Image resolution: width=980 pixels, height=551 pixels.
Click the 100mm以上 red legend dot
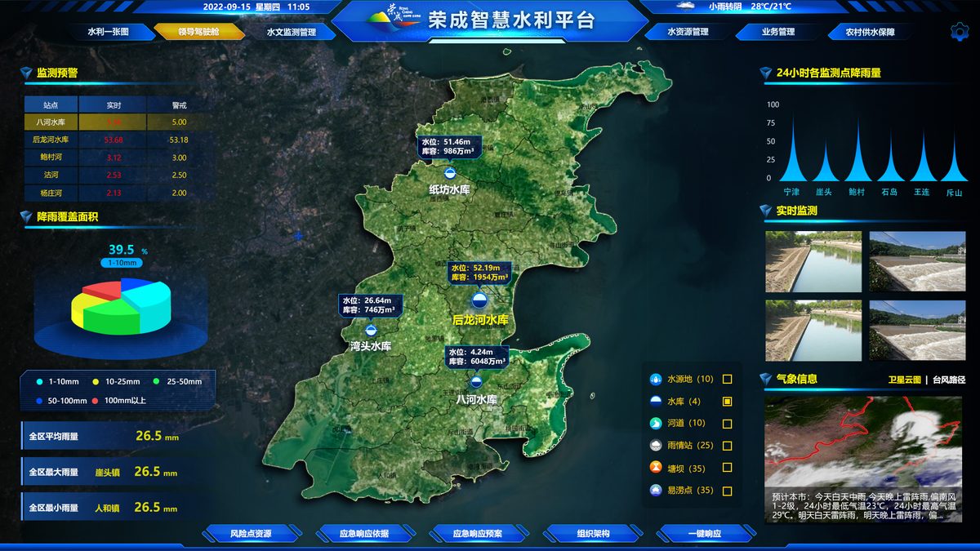(96, 400)
